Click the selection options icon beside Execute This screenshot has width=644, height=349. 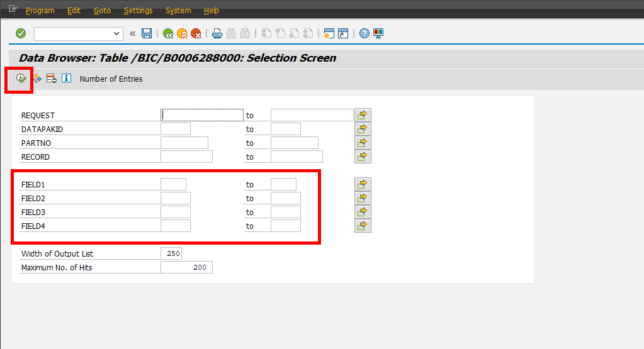[x=37, y=79]
